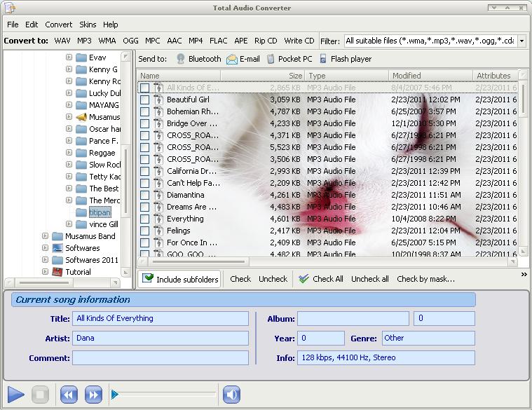Click the Artist field showing Dana
Viewport: 532px width, 410px height.
(x=161, y=338)
